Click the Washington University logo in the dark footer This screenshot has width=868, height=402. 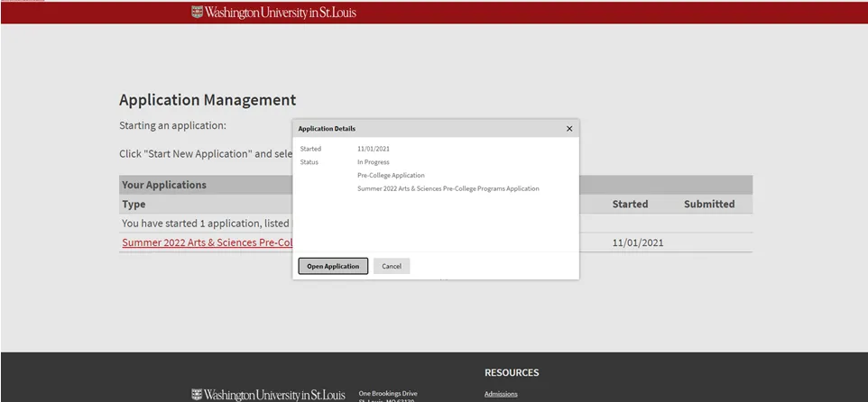tap(270, 395)
